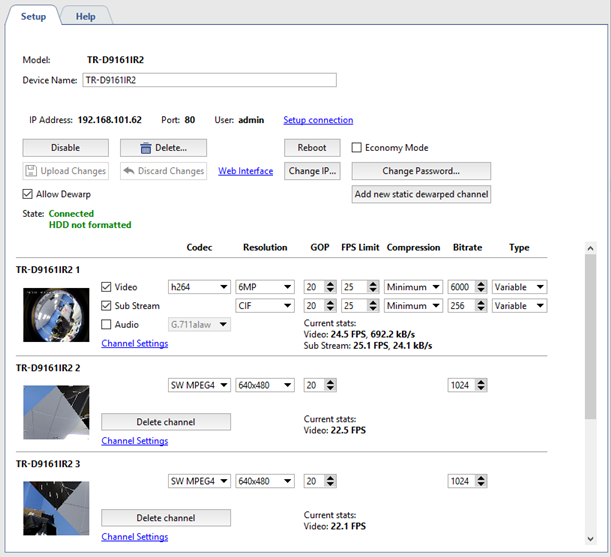This screenshot has width=611, height=557.
Task: Select the Setup tab
Action: (x=32, y=16)
